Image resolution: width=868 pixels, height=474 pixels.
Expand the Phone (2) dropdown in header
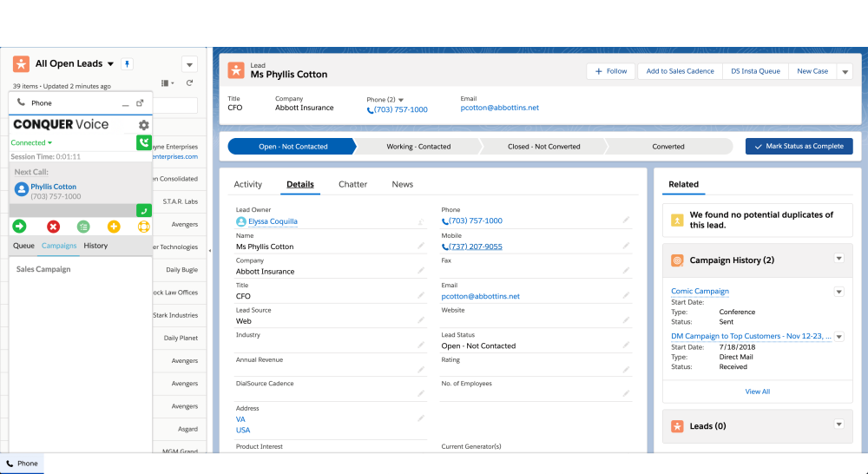click(x=401, y=100)
